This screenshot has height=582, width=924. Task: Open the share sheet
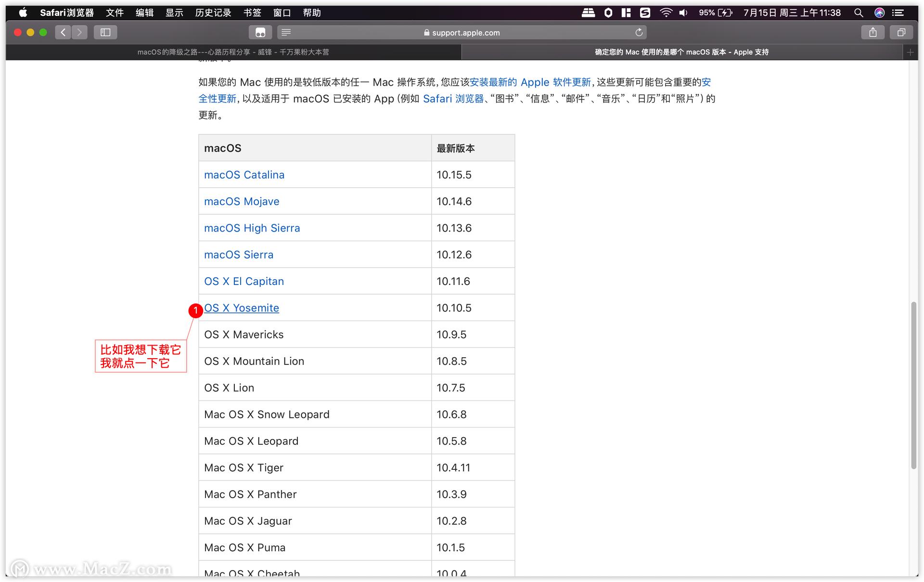[873, 32]
